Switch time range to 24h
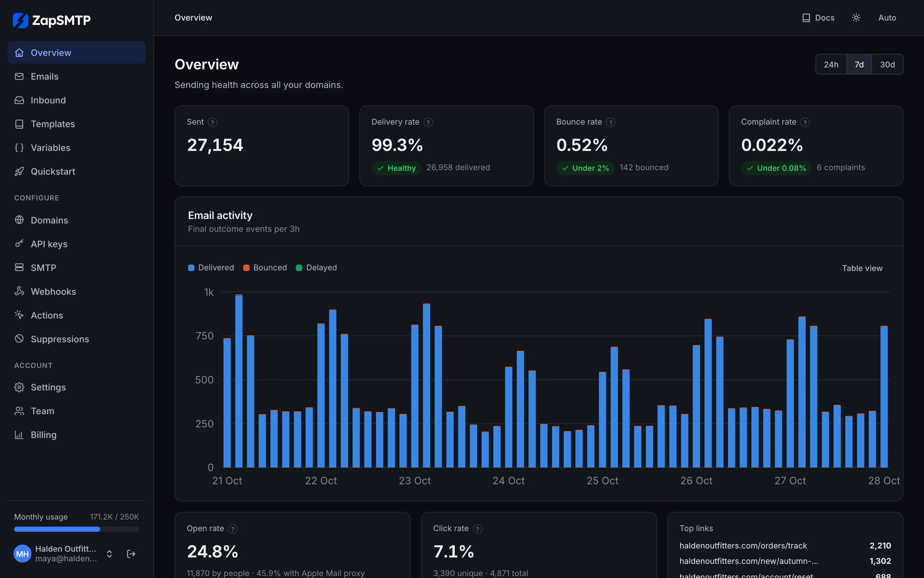 click(831, 65)
